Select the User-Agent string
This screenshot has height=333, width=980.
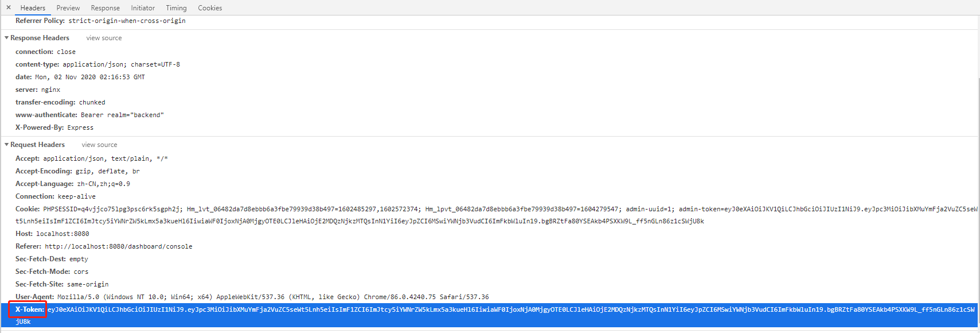tap(270, 296)
